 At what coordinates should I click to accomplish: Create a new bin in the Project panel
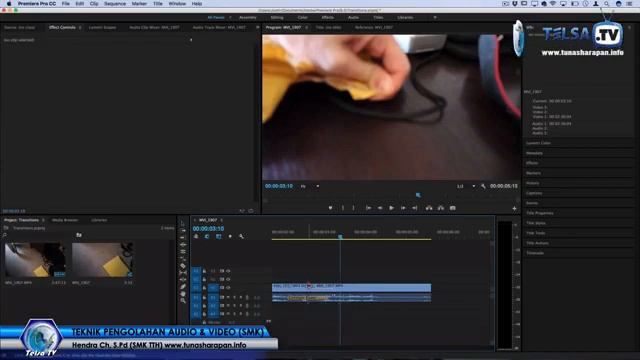coord(79,235)
